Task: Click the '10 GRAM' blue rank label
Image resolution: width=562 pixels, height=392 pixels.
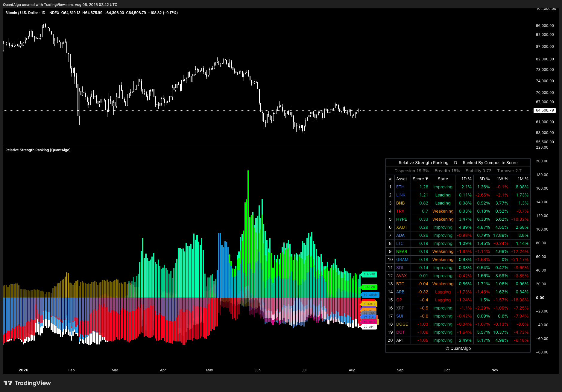Action: (x=370, y=295)
